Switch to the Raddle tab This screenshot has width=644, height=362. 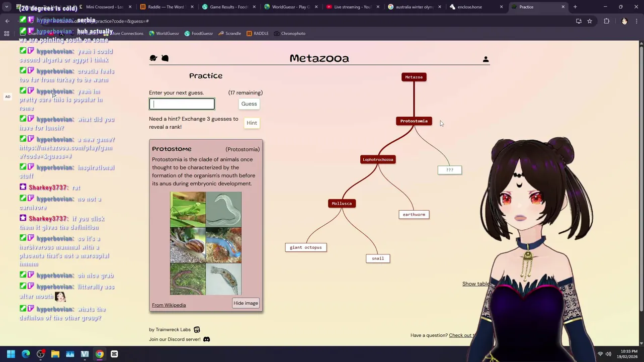tap(166, 7)
